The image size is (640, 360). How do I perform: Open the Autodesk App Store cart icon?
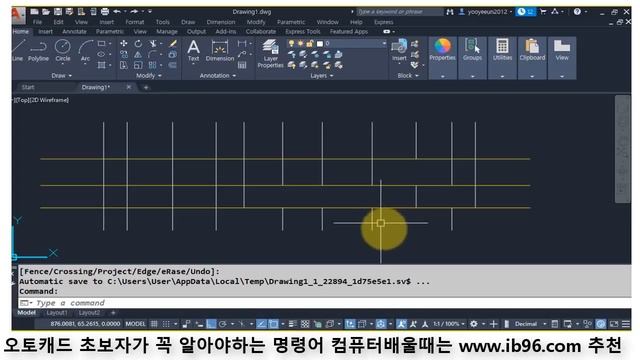click(543, 12)
